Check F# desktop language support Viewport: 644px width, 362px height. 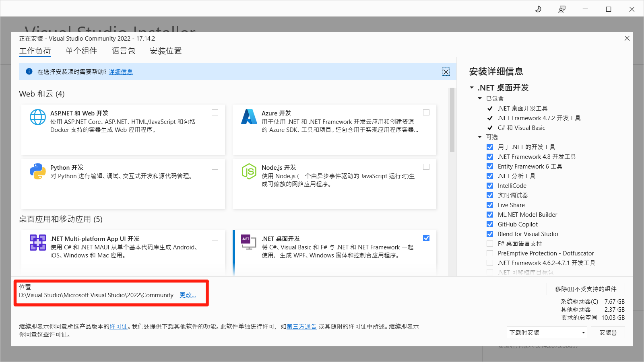point(490,244)
